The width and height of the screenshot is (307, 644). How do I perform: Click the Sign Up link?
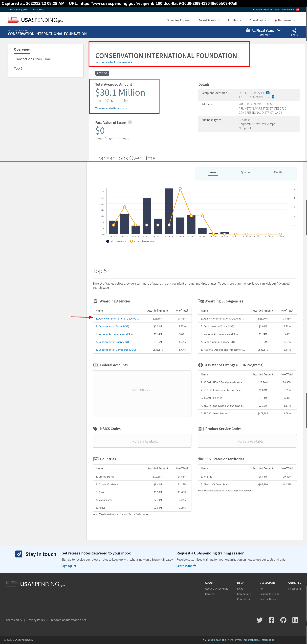pos(69,566)
